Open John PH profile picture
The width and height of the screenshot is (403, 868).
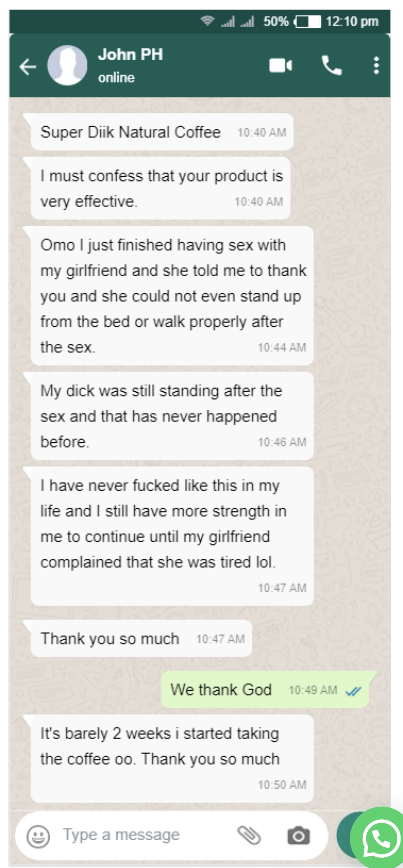[x=67, y=65]
